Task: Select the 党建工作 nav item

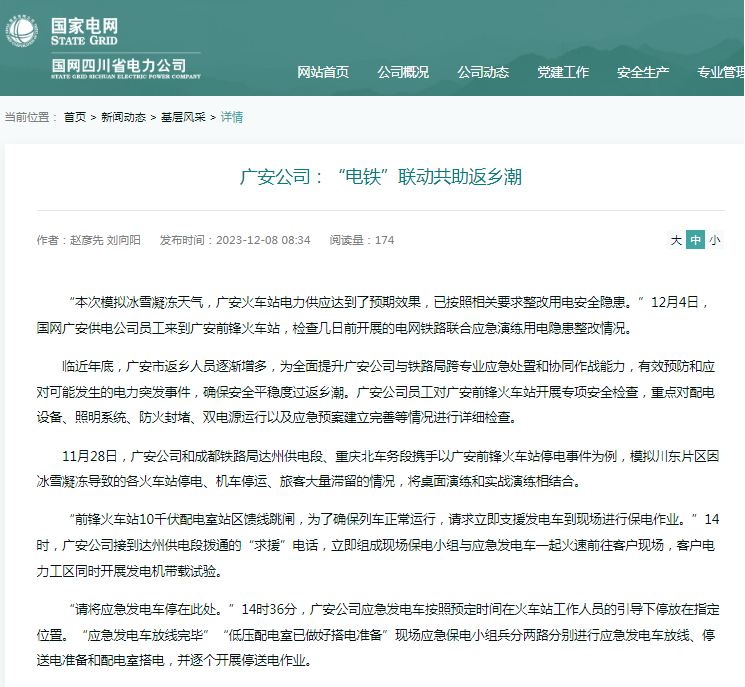Action: (x=563, y=72)
